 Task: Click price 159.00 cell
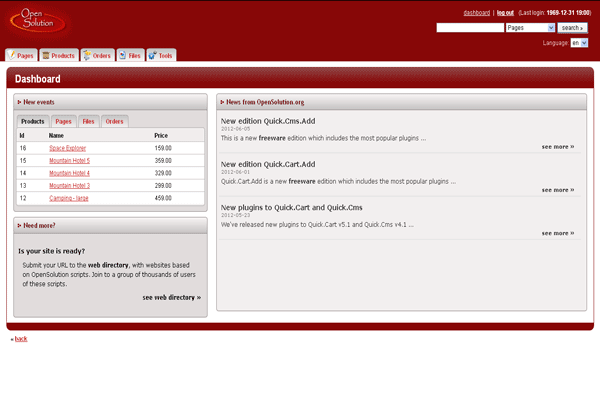pyautogui.click(x=163, y=148)
